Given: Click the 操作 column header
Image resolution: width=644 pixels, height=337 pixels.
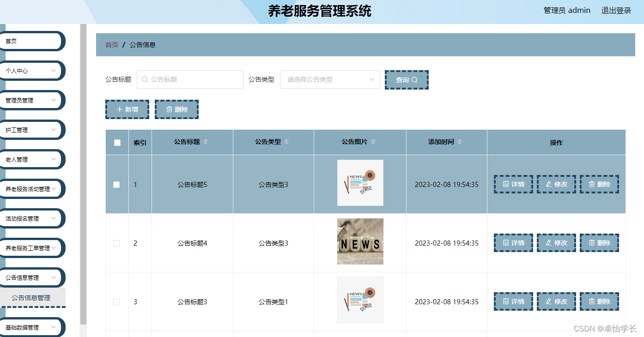Looking at the screenshot, I should [x=556, y=143].
